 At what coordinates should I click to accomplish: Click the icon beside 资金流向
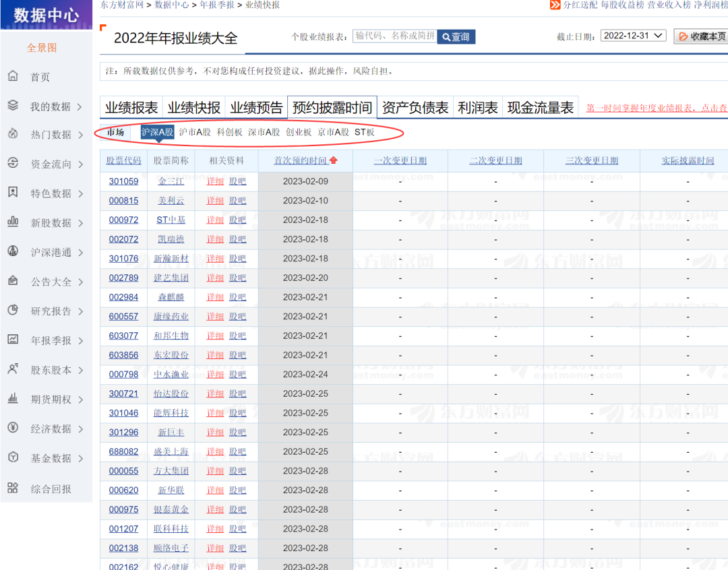point(13,163)
